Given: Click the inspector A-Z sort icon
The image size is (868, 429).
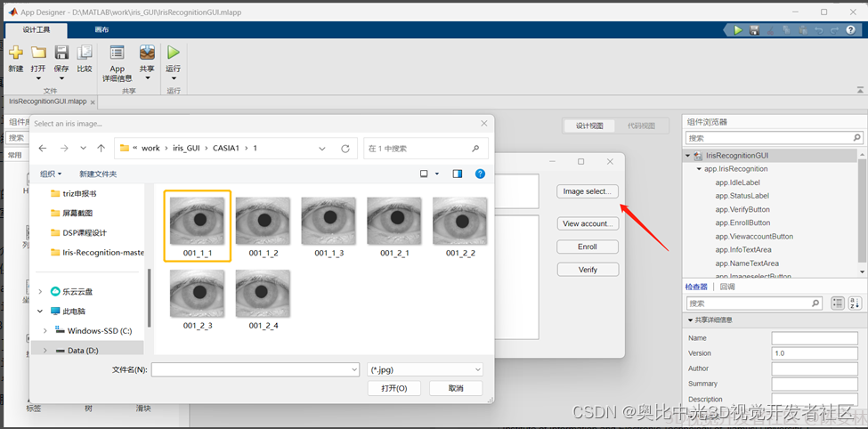Looking at the screenshot, I should tap(856, 304).
